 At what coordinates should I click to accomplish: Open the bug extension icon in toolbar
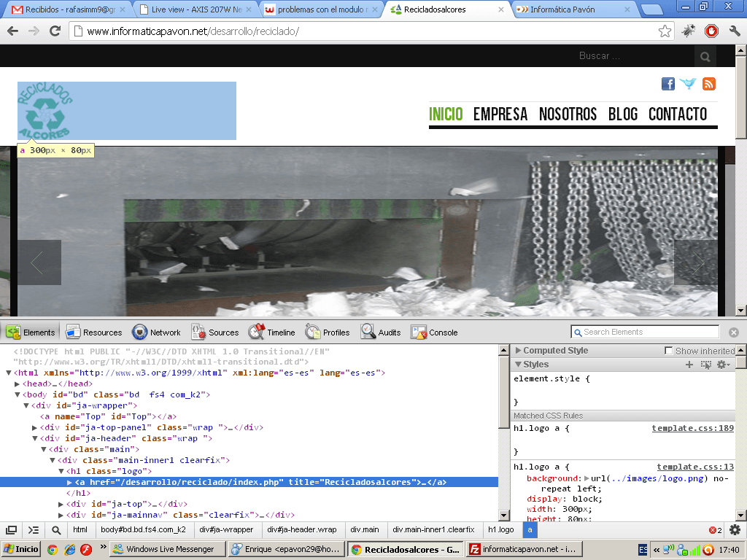(688, 31)
